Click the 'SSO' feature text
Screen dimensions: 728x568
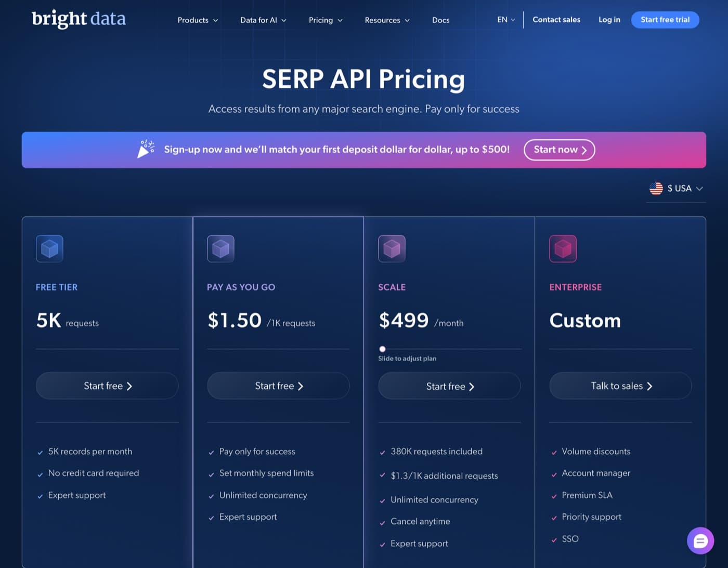570,538
